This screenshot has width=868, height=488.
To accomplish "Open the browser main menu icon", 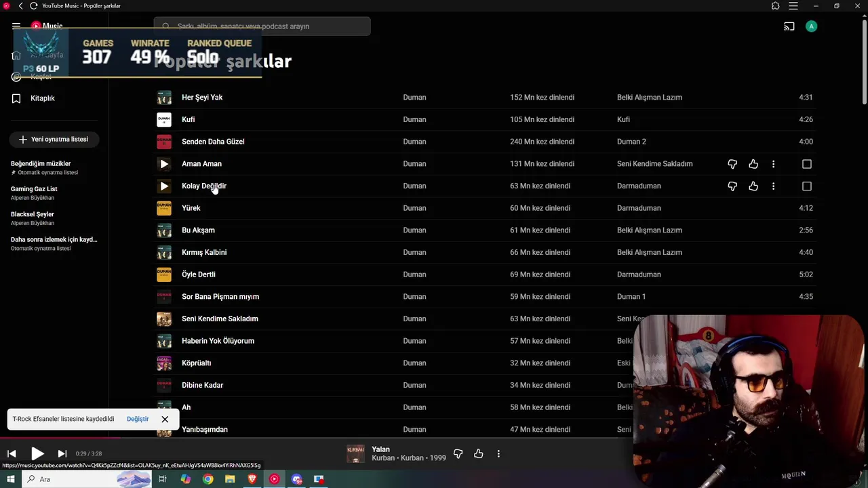I will point(793,6).
